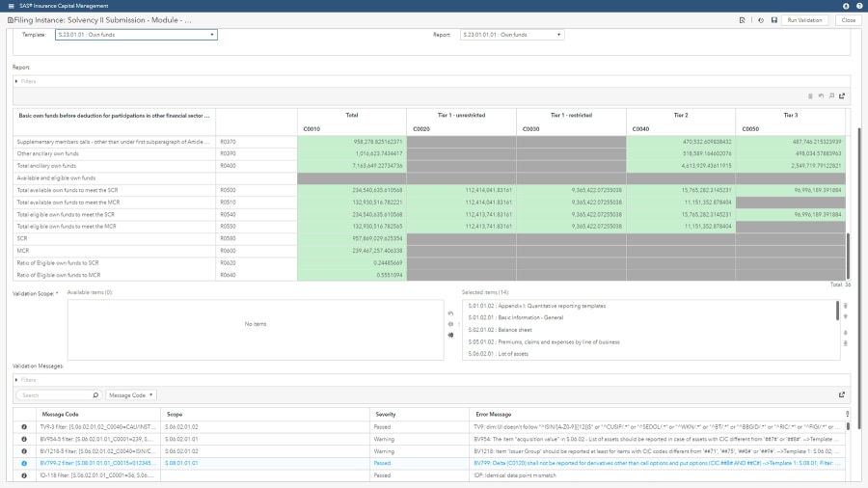Select S.01.01.02 Appendix I in the selected items

[x=650, y=306]
